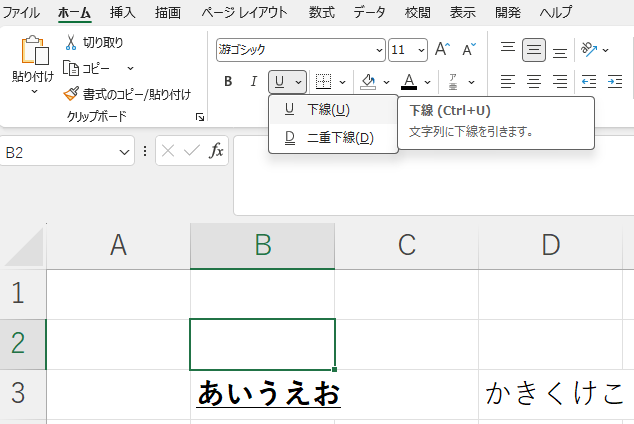Open the ファイル tab
Viewport: 634px width, 424px height.
[x=21, y=13]
